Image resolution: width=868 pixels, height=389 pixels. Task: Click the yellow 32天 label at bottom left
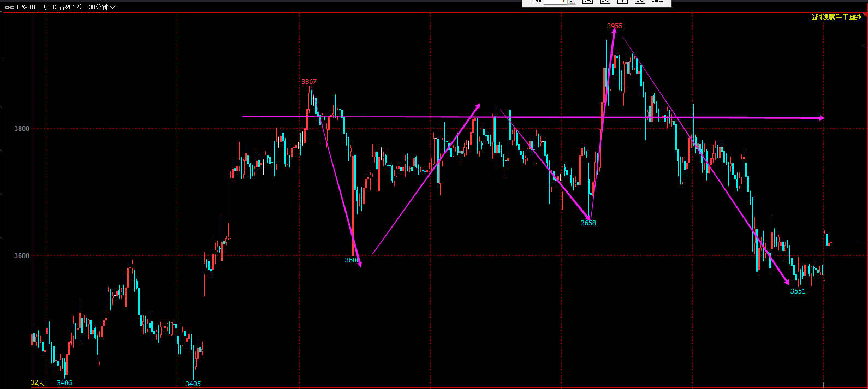(x=37, y=382)
